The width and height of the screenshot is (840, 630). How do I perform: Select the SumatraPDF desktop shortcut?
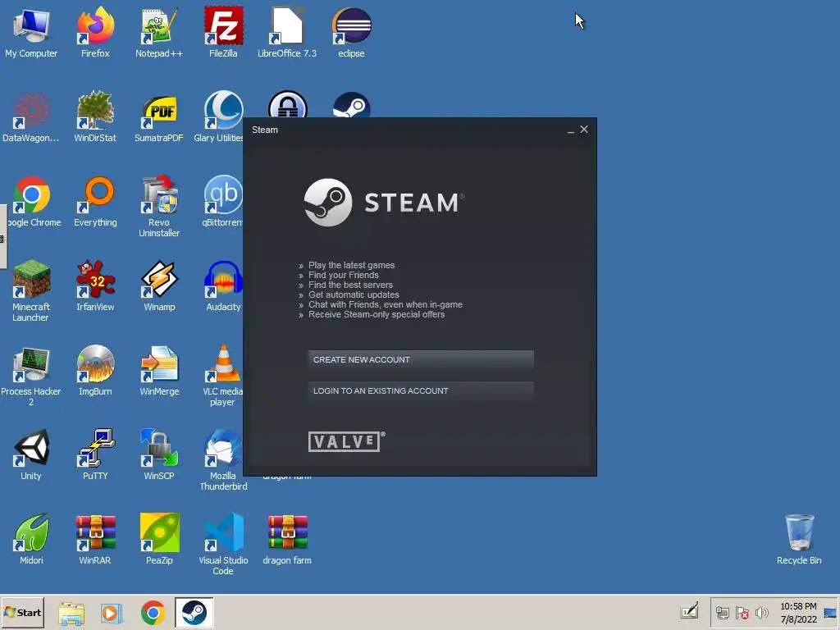tap(159, 116)
